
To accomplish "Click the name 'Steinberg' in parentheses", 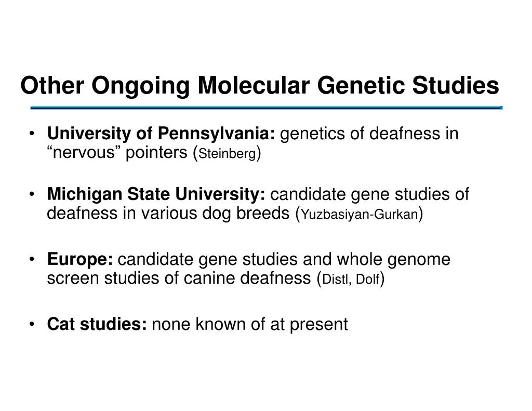I will [227, 154].
